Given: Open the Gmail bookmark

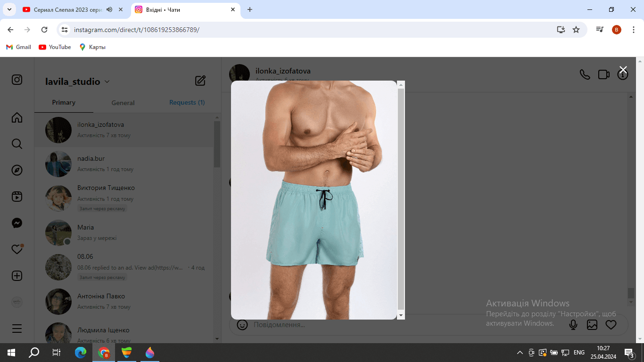Looking at the screenshot, I should click(18, 47).
